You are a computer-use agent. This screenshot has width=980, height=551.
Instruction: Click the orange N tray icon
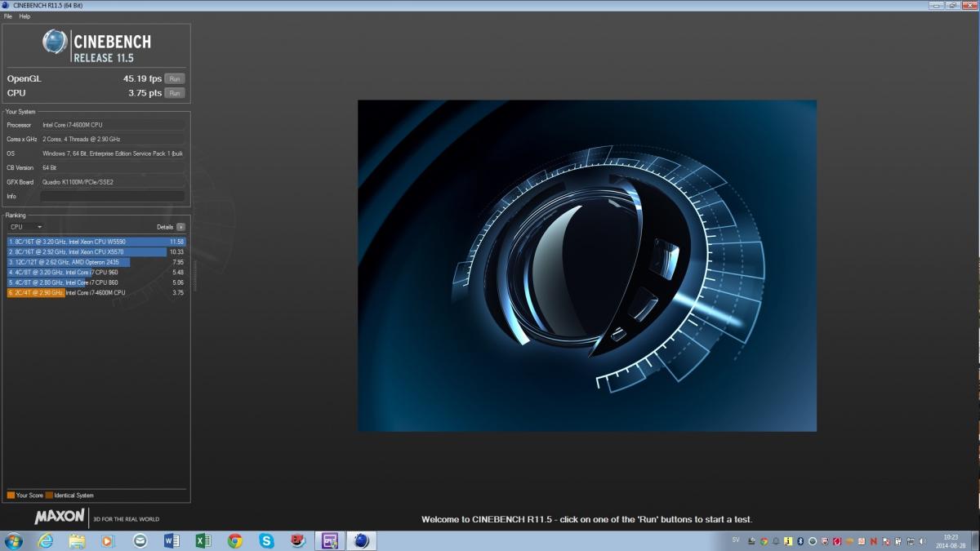tap(874, 541)
